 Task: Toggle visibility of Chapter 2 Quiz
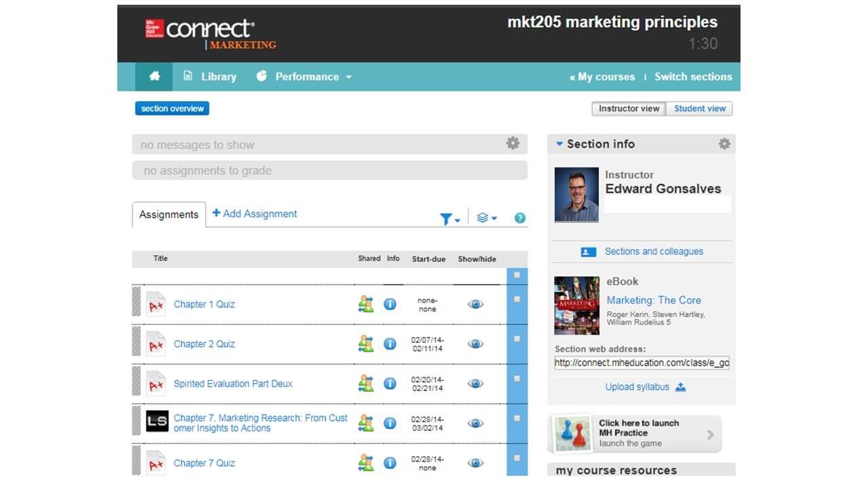(476, 344)
